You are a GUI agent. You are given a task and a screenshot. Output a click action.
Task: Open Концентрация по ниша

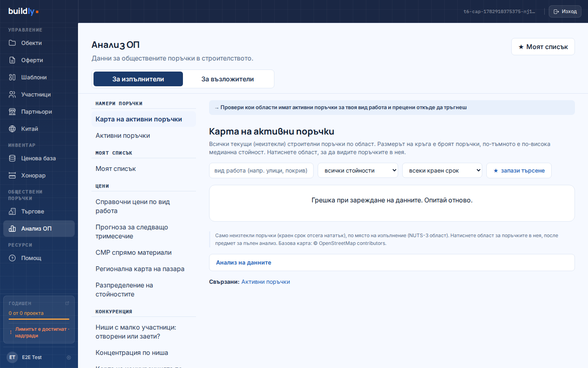pos(144,352)
